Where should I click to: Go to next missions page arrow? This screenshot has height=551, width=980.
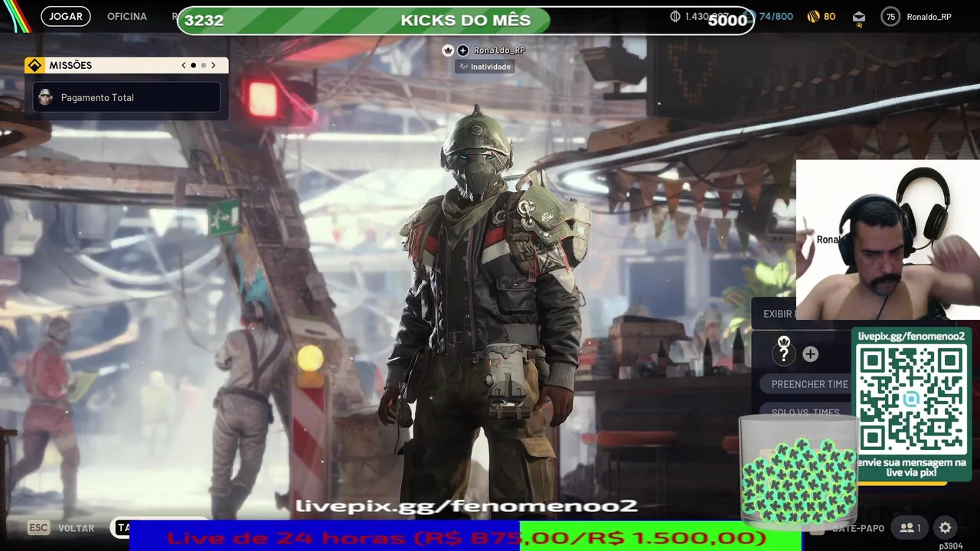pos(214,66)
